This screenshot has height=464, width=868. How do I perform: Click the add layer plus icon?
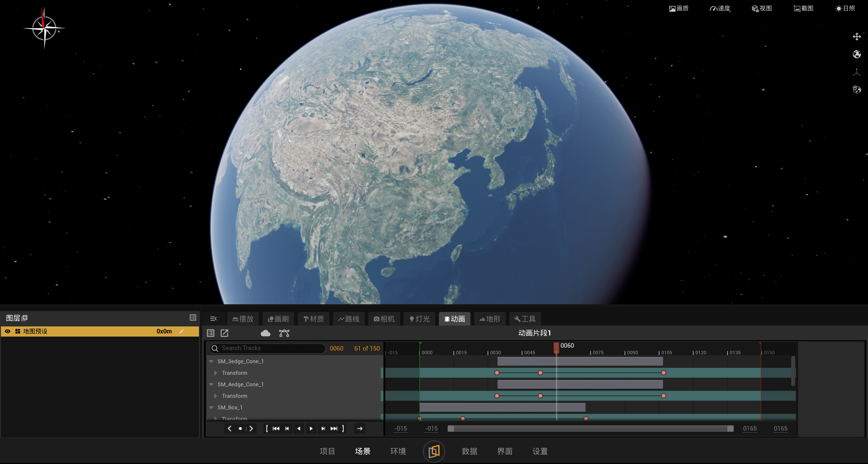[x=25, y=318]
